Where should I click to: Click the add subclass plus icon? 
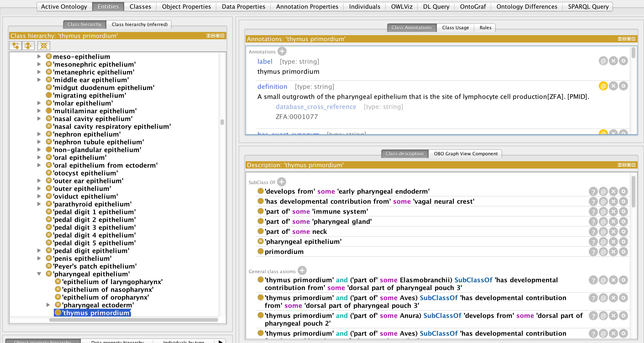click(15, 46)
